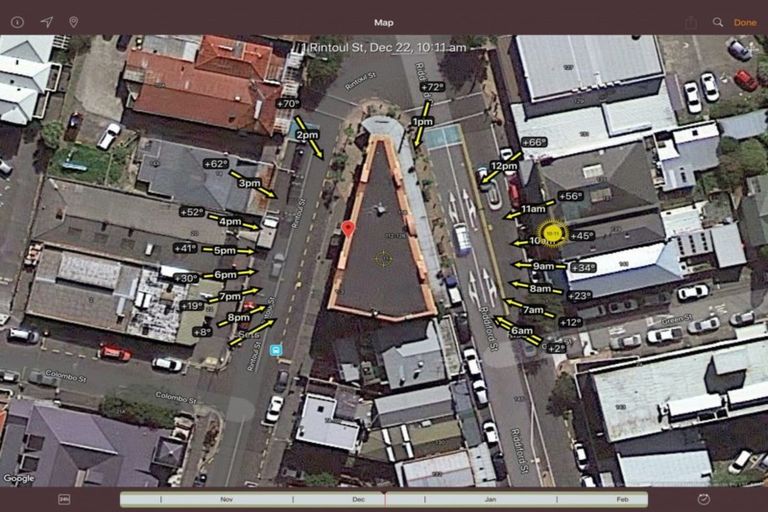Tap the crosshair target on the building
Viewport: 768px width, 512px height.
[x=383, y=258]
